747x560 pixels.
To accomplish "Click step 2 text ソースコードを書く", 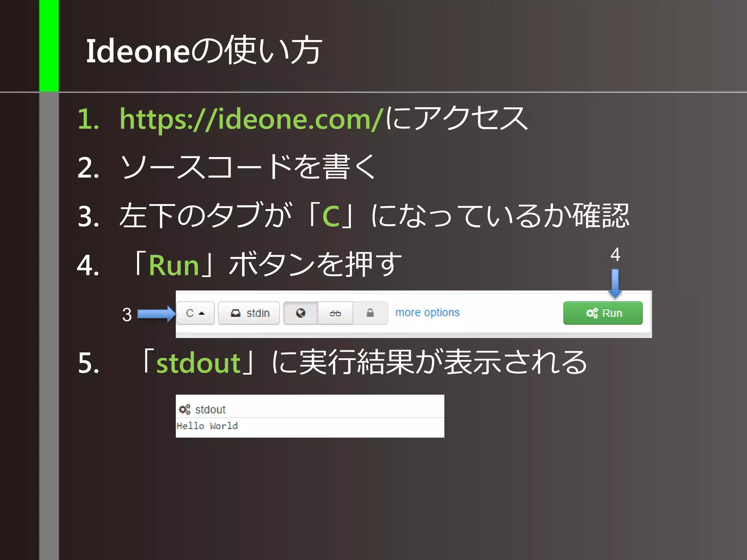I will point(248,167).
